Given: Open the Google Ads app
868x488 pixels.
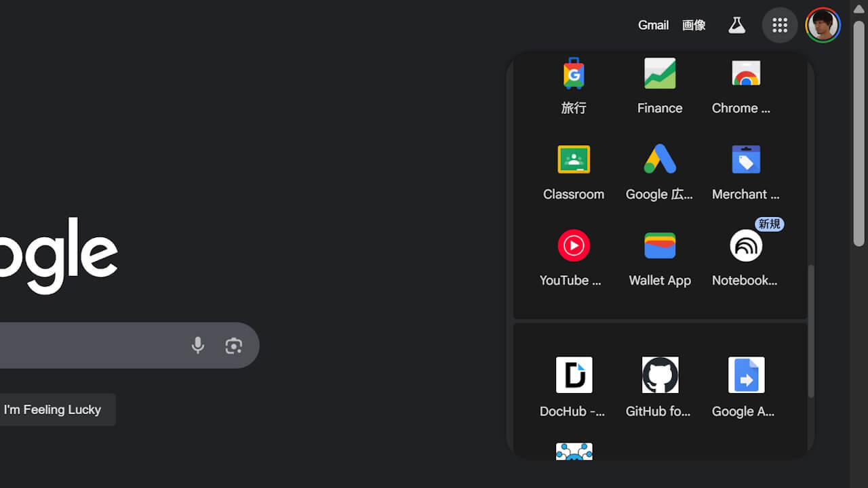Looking at the screenshot, I should (x=660, y=159).
